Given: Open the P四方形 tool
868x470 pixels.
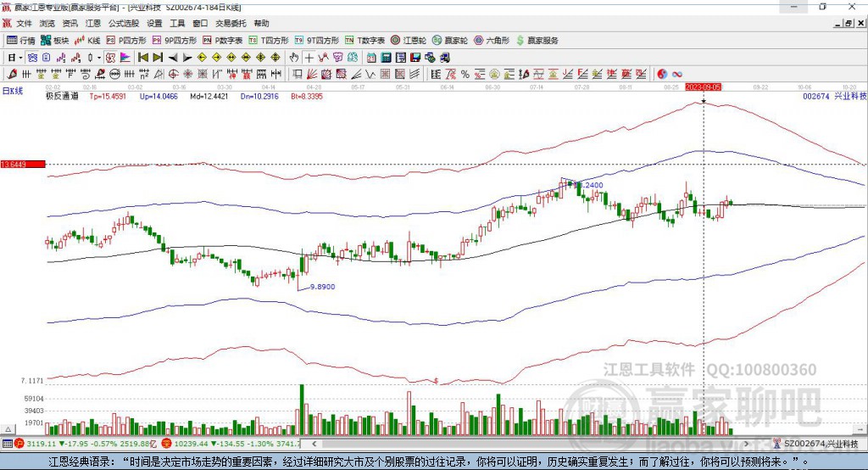Looking at the screenshot, I should [x=126, y=41].
